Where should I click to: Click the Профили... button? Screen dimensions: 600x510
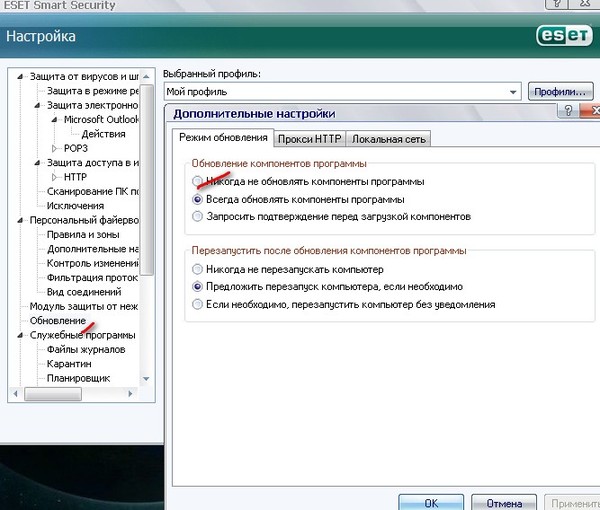560,92
